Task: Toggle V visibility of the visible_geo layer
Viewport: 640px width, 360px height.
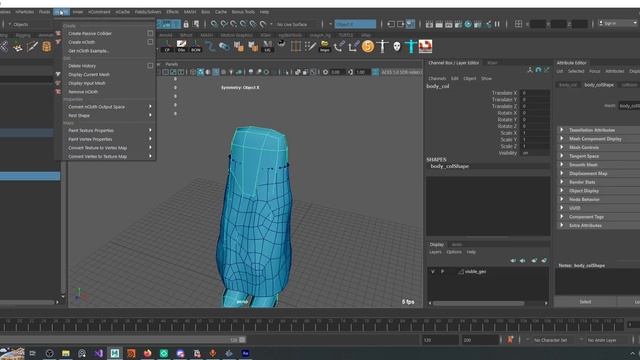Action: pyautogui.click(x=433, y=271)
